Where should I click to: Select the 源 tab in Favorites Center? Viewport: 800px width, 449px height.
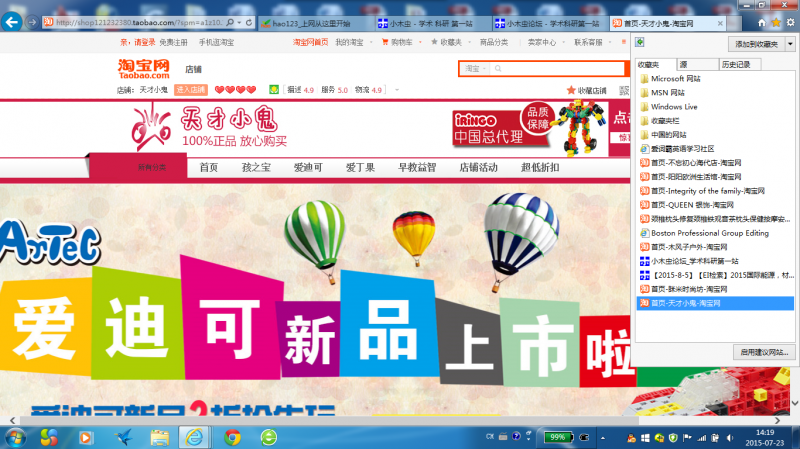[x=697, y=64]
